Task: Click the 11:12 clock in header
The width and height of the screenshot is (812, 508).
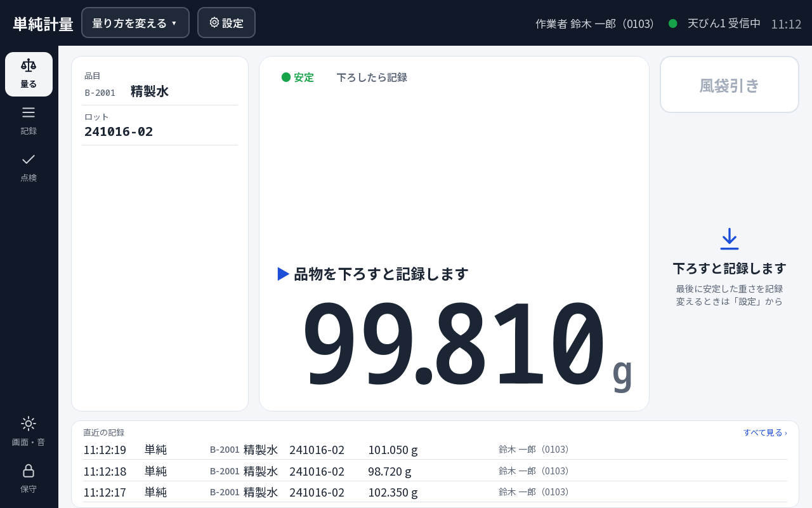Action: point(786,24)
